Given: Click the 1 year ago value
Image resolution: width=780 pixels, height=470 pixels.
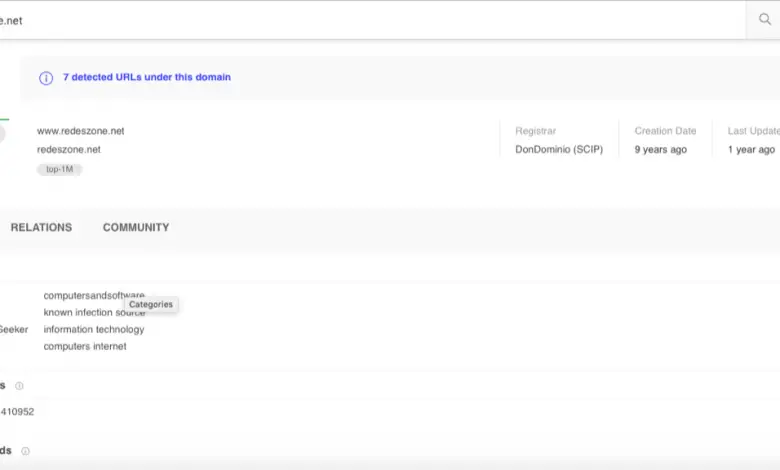Looking at the screenshot, I should [751, 150].
